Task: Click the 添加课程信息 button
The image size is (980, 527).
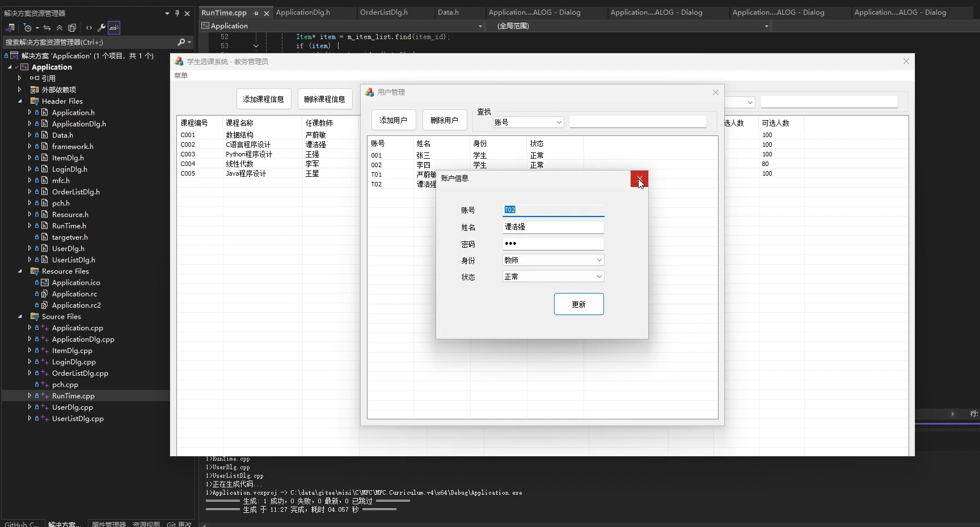Action: click(x=264, y=99)
